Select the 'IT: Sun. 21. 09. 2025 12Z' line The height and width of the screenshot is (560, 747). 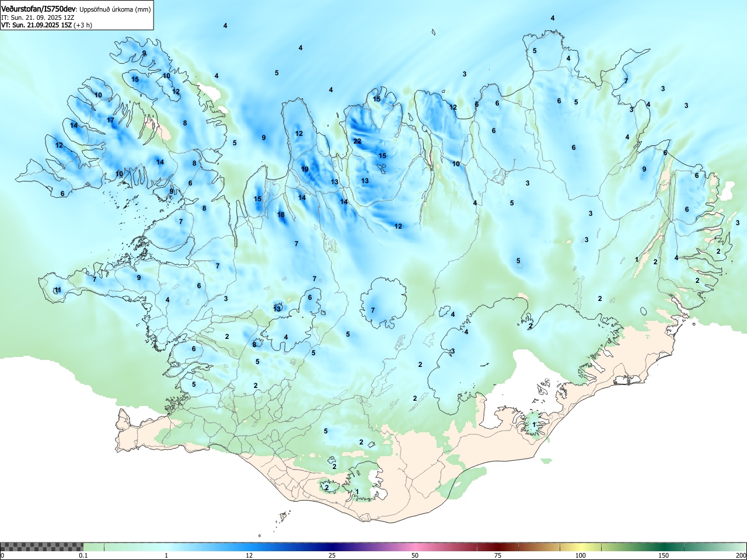click(38, 17)
